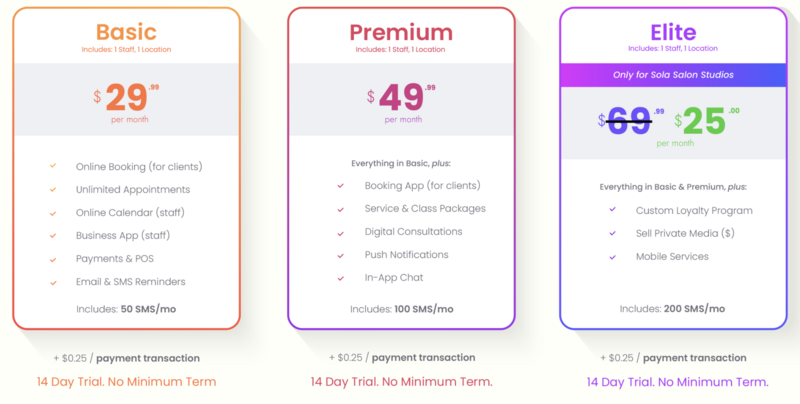The image size is (800, 404).
Task: Click checkmark beside Online Booking (for clients)
Action: (x=53, y=166)
